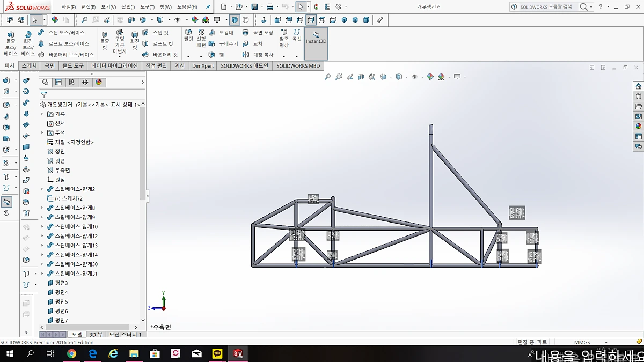Switch to the 3D 뷰 bottom tab
The width and height of the screenshot is (644, 362).
click(96, 335)
